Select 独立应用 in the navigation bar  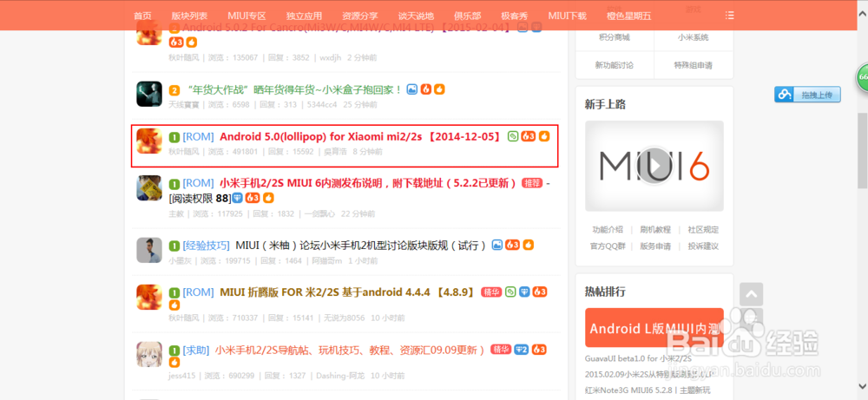click(x=305, y=16)
